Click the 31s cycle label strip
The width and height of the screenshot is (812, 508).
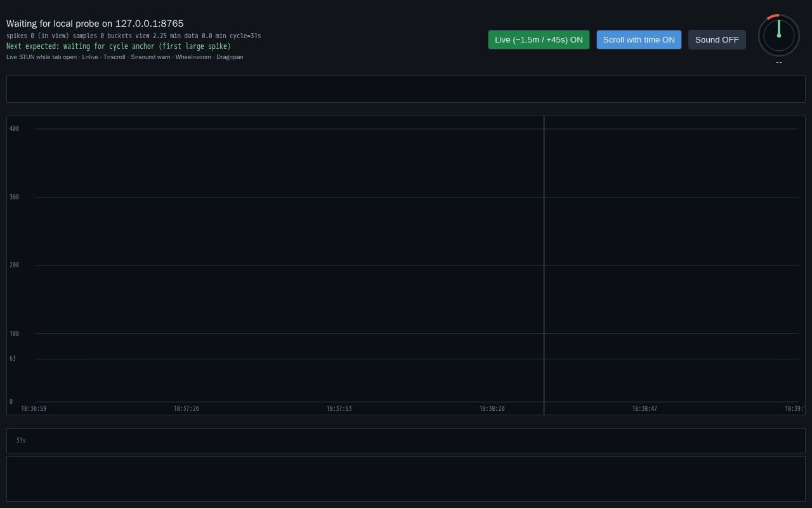[x=406, y=441]
